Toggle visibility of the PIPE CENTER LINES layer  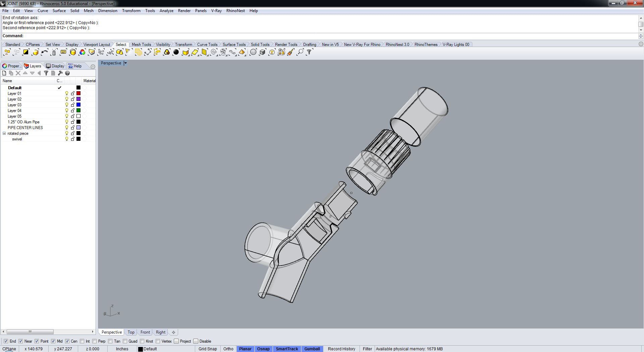pyautogui.click(x=66, y=127)
